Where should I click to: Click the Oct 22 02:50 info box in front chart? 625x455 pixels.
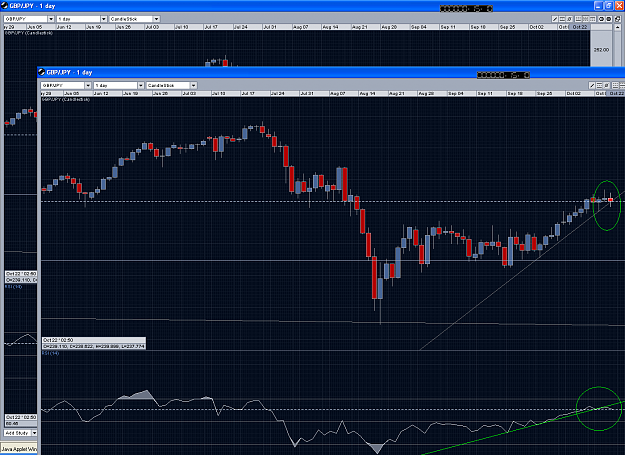pyautogui.click(x=94, y=343)
